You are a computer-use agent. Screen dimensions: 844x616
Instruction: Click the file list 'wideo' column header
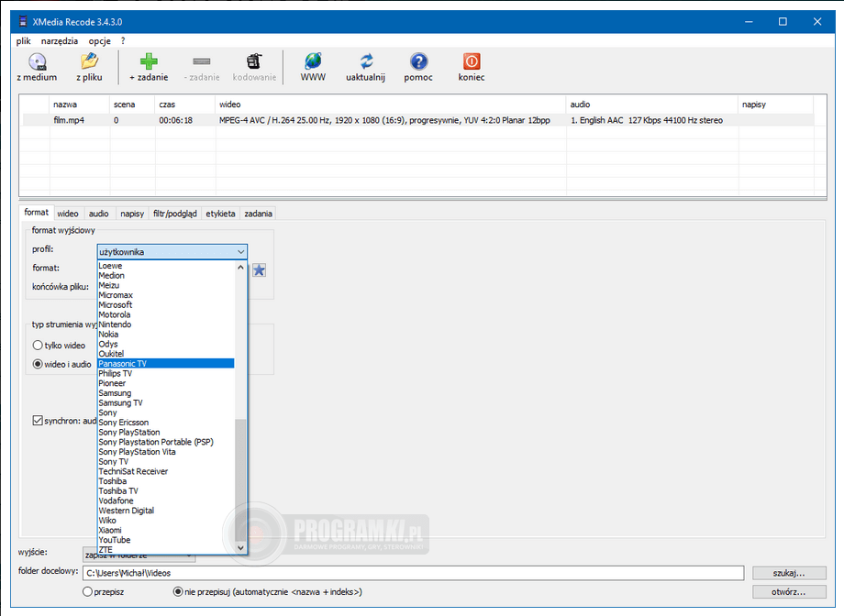click(x=391, y=104)
